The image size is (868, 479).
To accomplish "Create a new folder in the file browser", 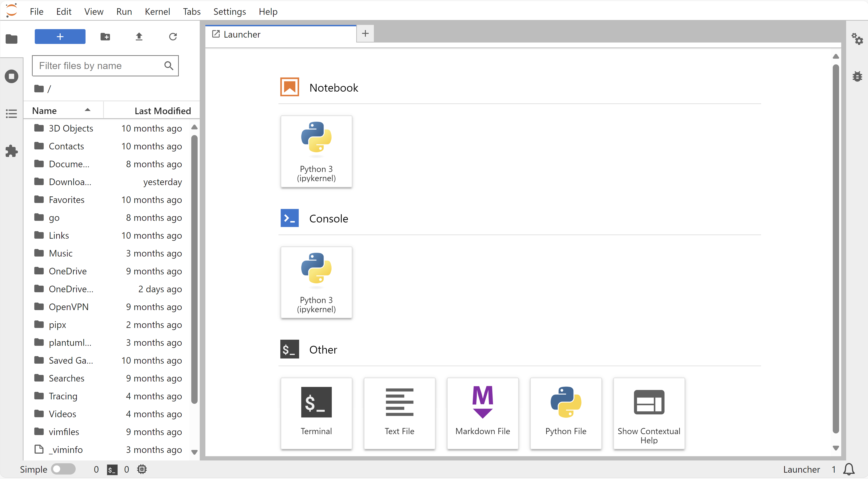I will (x=105, y=36).
